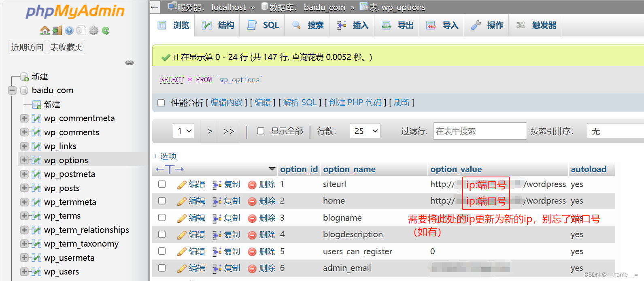The width and height of the screenshot is (644, 281).
Task: Click the red delete icon for blogname row
Action: pos(252,218)
